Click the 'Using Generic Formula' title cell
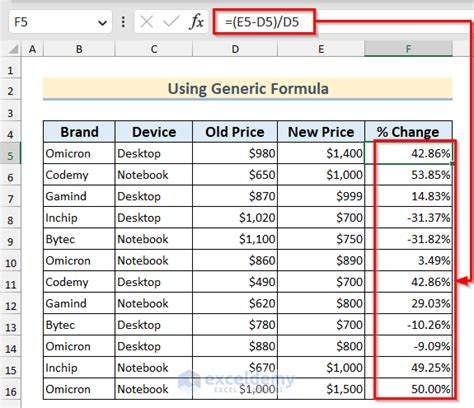This screenshot has height=408, width=474. pos(248,89)
